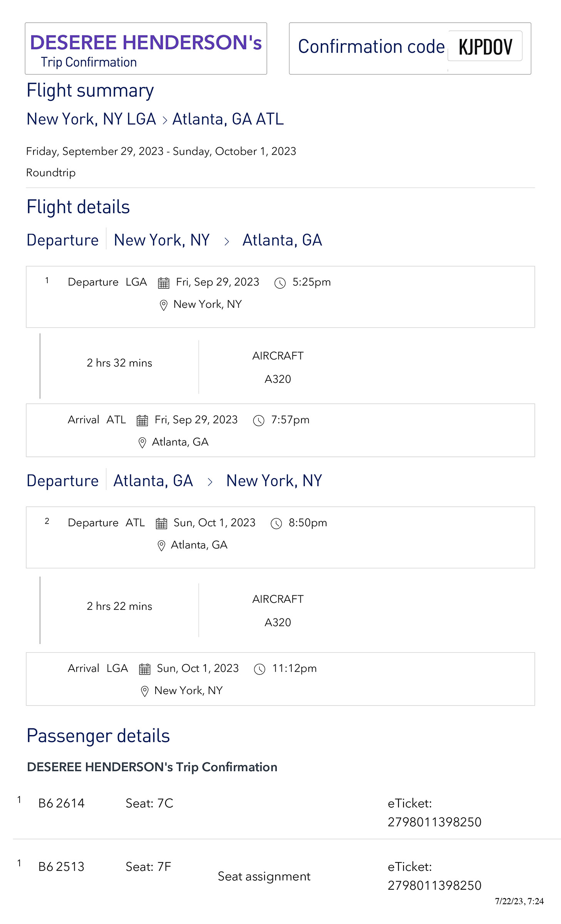Click the Passenger details heading
The width and height of the screenshot is (561, 924).
[98, 736]
